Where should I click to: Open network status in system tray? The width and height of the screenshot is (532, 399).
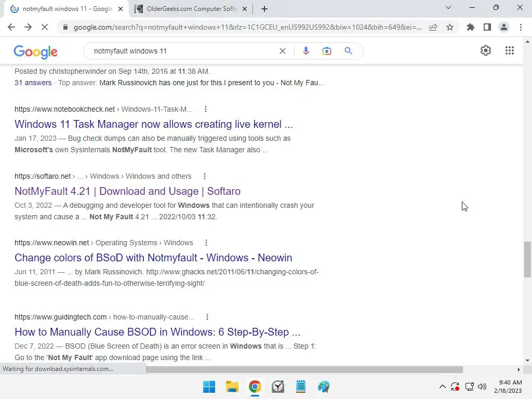pos(470,387)
